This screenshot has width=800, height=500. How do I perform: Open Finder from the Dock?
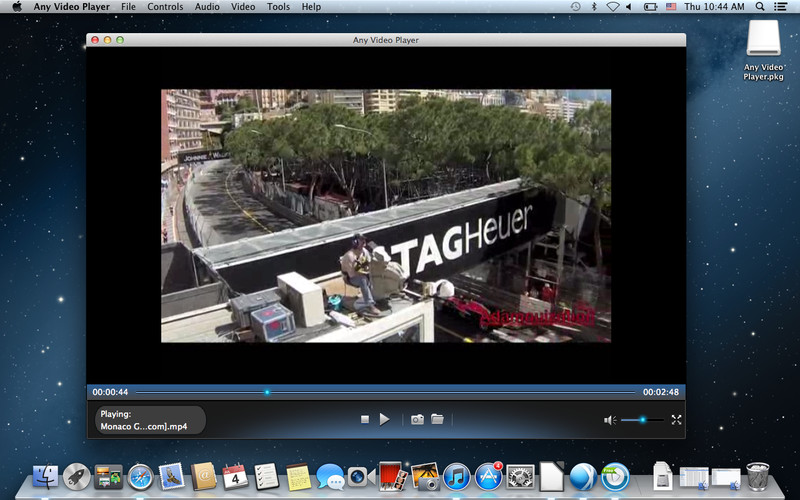click(45, 477)
